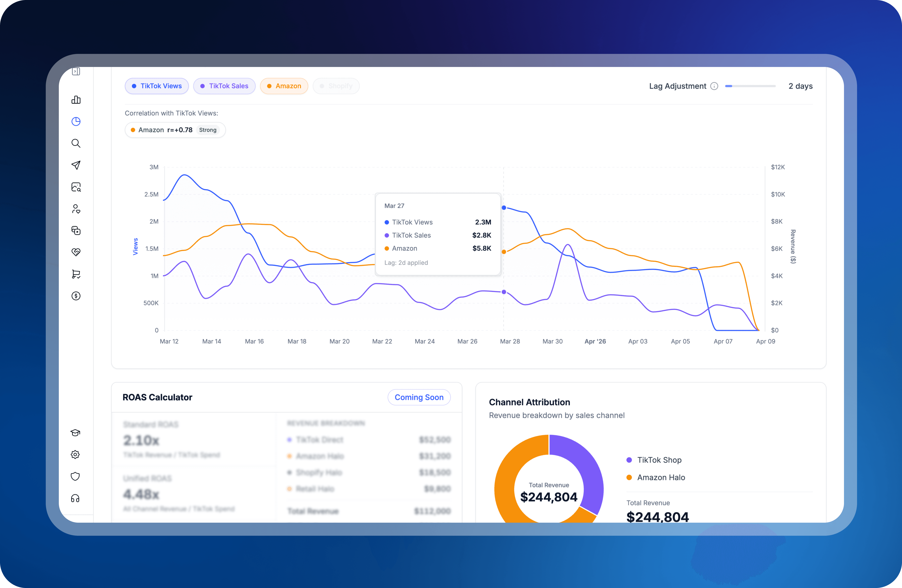Image resolution: width=902 pixels, height=588 pixels.
Task: Adjust the Lag Adjustment slider
Action: coord(750,86)
